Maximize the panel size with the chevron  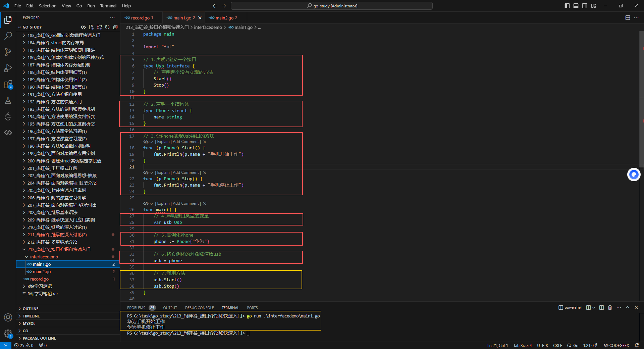(628, 307)
